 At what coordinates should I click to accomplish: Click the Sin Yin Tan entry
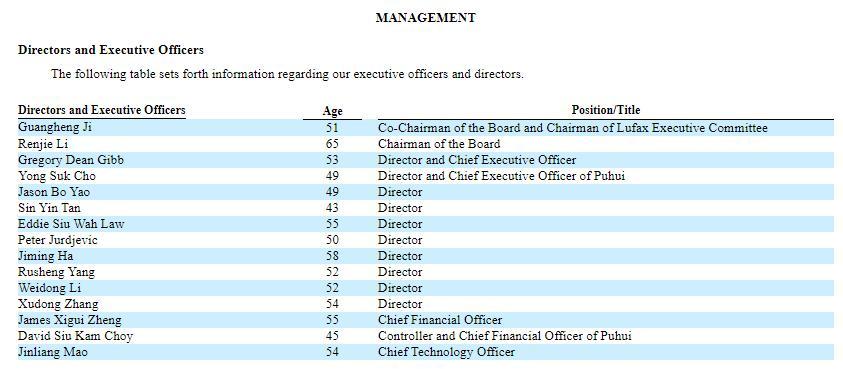(49, 208)
